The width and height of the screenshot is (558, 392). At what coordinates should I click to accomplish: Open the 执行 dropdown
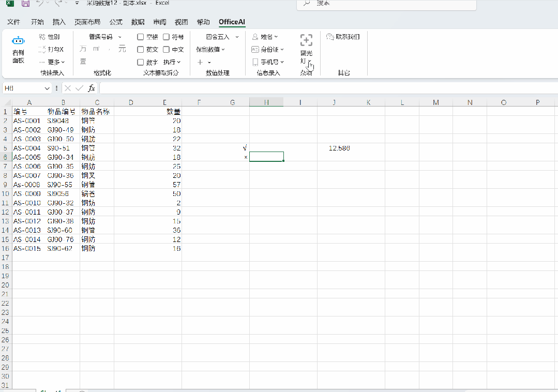pyautogui.click(x=172, y=62)
